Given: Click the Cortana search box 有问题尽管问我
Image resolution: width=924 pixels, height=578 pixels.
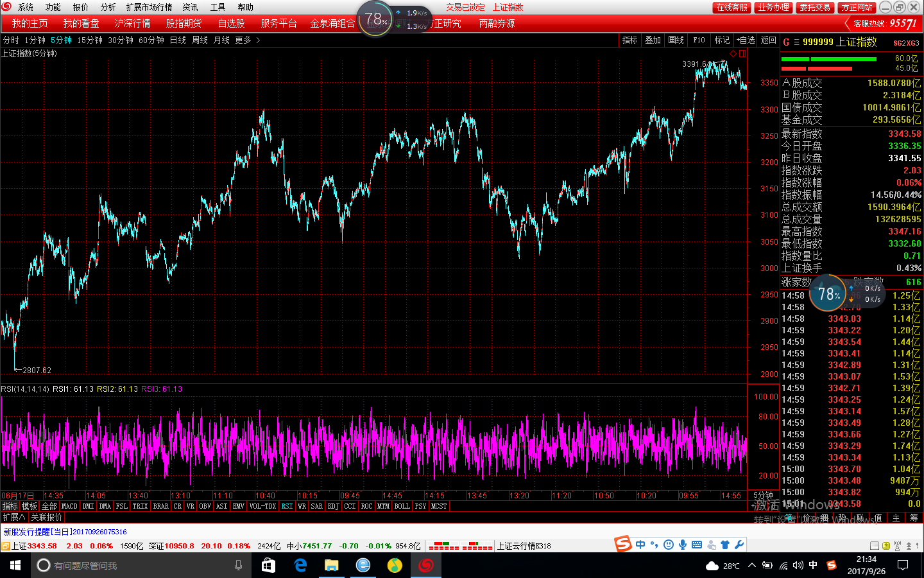Looking at the screenshot, I should (141, 565).
